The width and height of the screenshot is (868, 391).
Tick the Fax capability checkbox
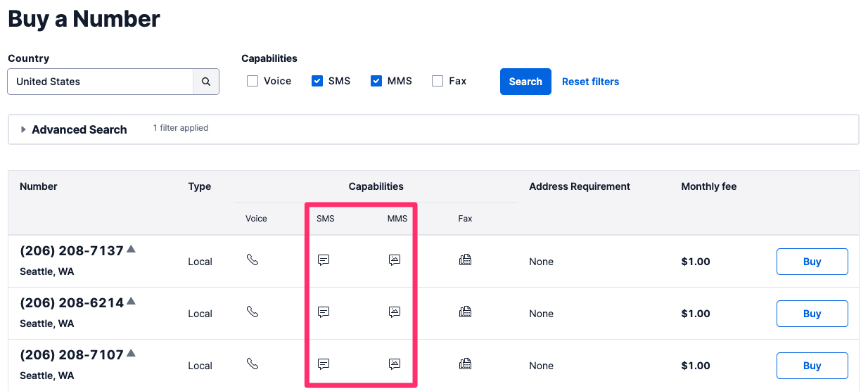pyautogui.click(x=438, y=81)
